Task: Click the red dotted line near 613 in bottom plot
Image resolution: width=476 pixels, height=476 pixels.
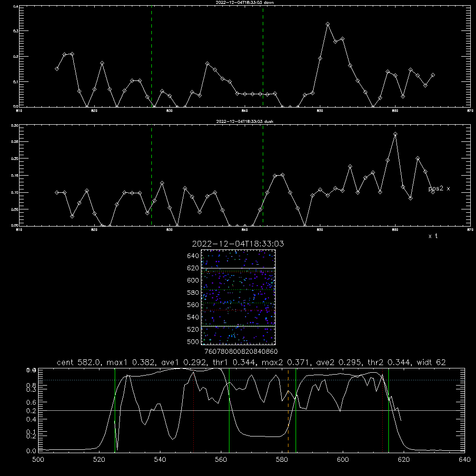Action: pyautogui.click(x=383, y=410)
